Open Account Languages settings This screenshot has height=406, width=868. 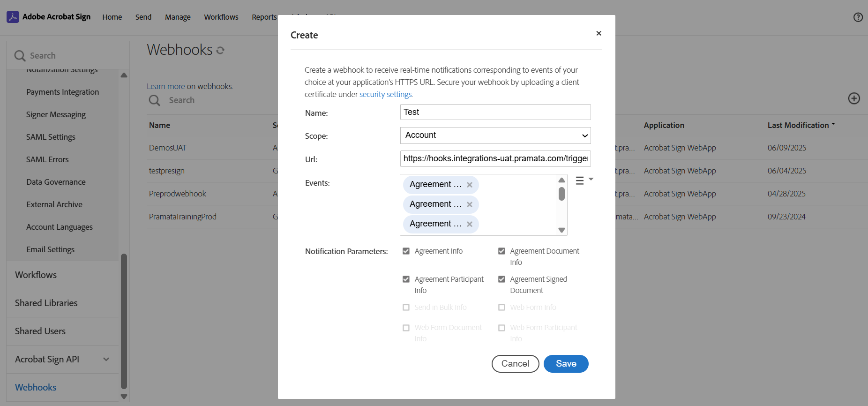[60, 227]
